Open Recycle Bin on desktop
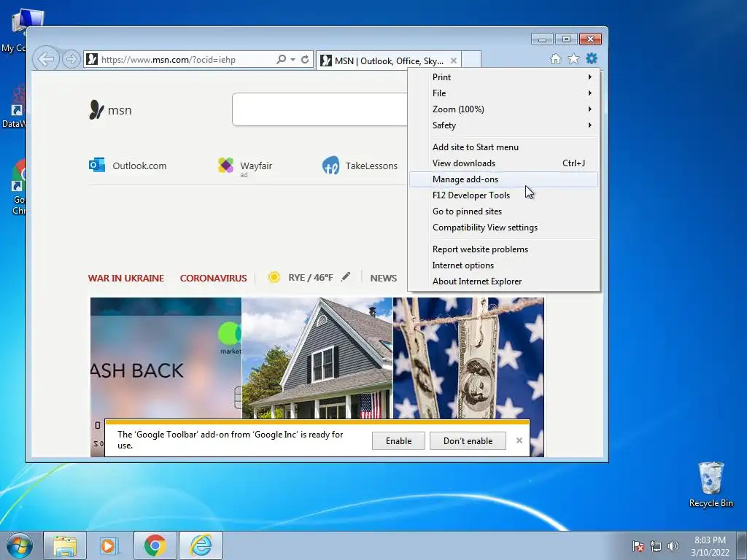 pyautogui.click(x=711, y=484)
